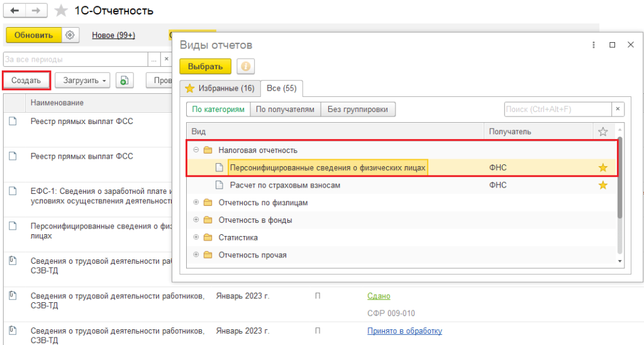This screenshot has height=345, width=644.
Task: Expand the Отчетность по физлицам folder
Action: [x=196, y=203]
